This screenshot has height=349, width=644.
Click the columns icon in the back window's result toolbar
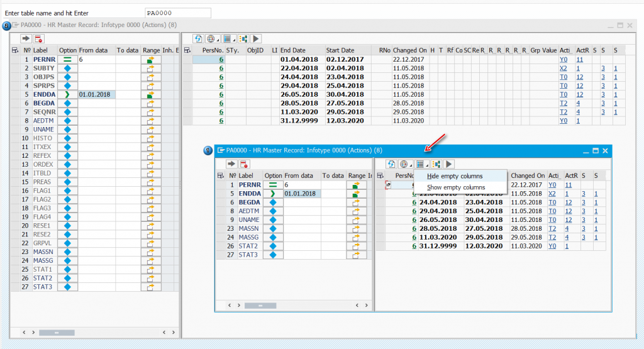[226, 38]
